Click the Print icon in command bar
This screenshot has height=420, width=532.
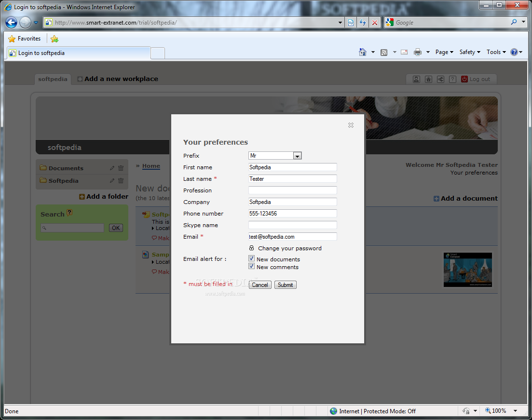point(418,52)
